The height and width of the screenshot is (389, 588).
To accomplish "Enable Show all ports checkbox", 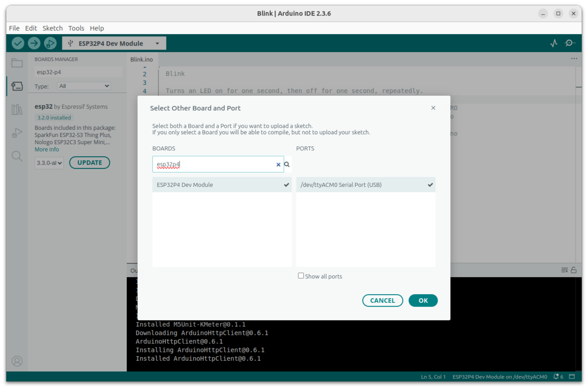I will coord(301,276).
